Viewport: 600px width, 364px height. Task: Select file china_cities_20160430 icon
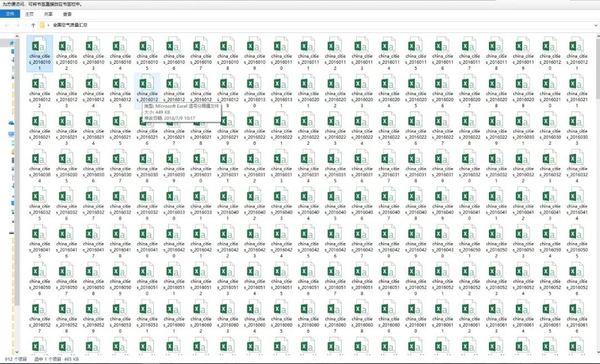point(442,233)
